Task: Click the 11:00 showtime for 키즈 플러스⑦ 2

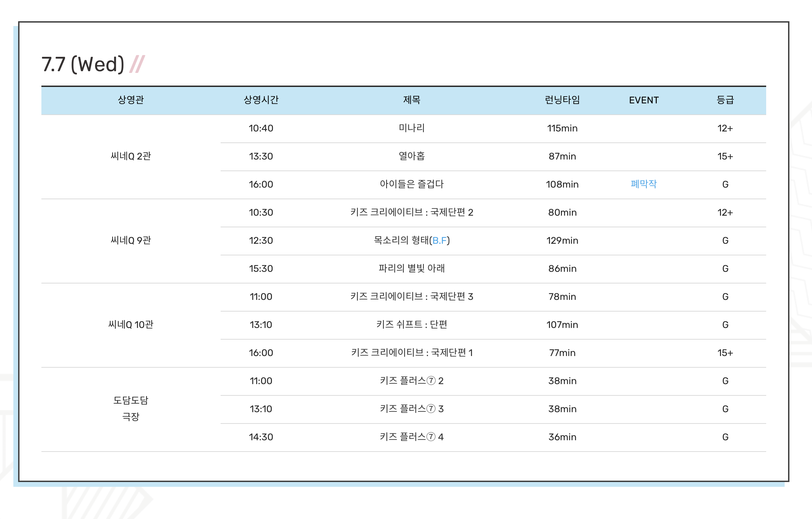Action: click(261, 381)
